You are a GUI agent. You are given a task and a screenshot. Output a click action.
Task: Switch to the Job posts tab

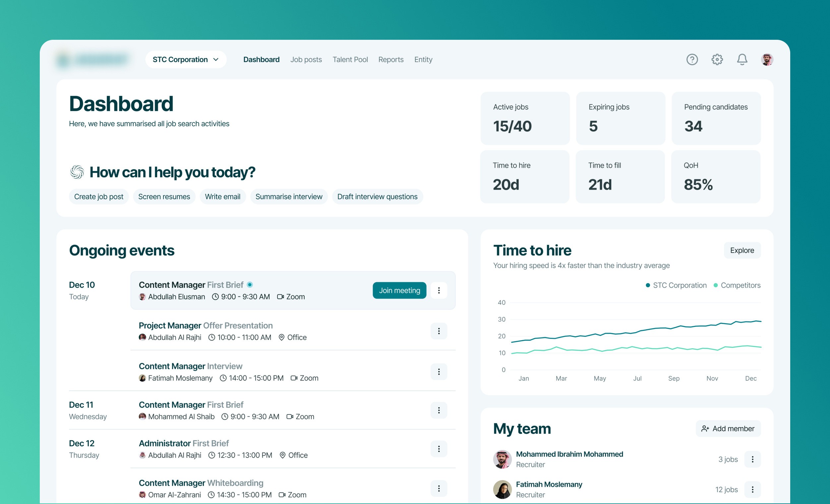click(x=306, y=60)
